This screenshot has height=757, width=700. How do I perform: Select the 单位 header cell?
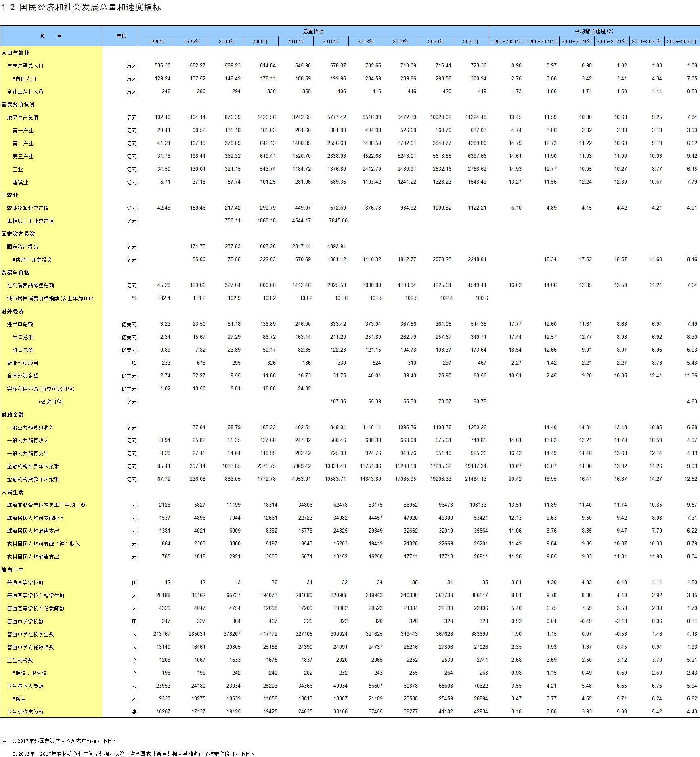point(121,36)
